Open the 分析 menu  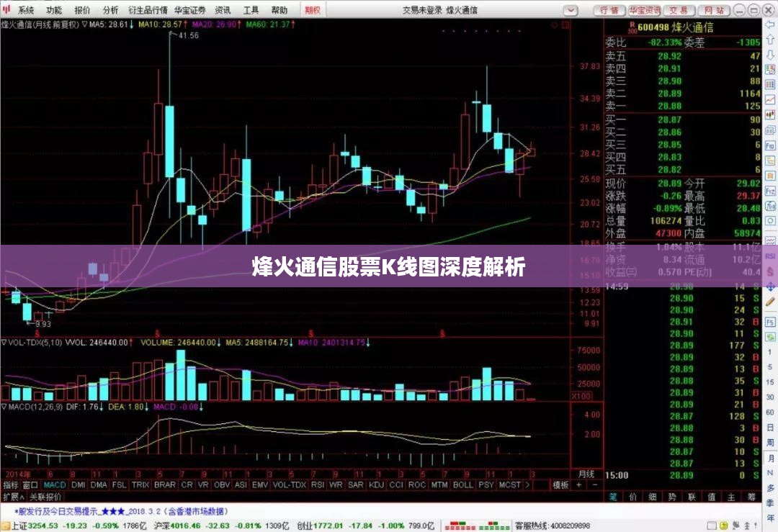click(111, 10)
